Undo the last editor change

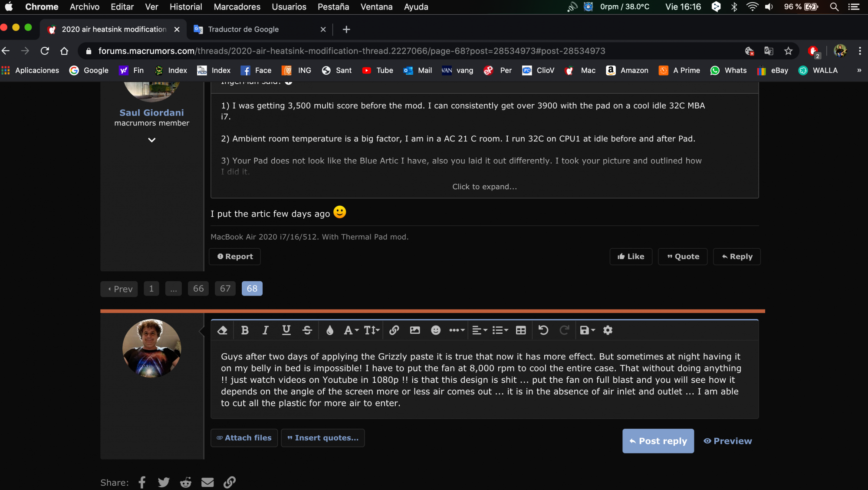click(x=543, y=330)
